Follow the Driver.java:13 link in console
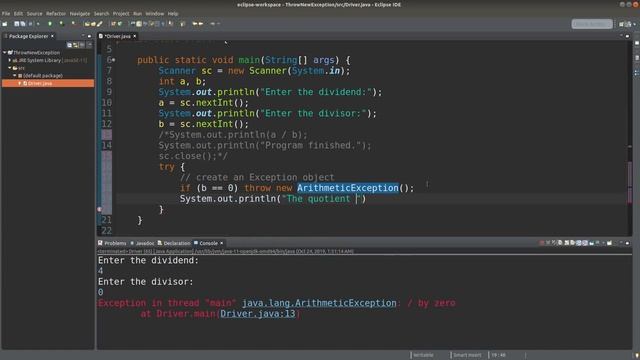The image size is (640, 360). point(258,314)
